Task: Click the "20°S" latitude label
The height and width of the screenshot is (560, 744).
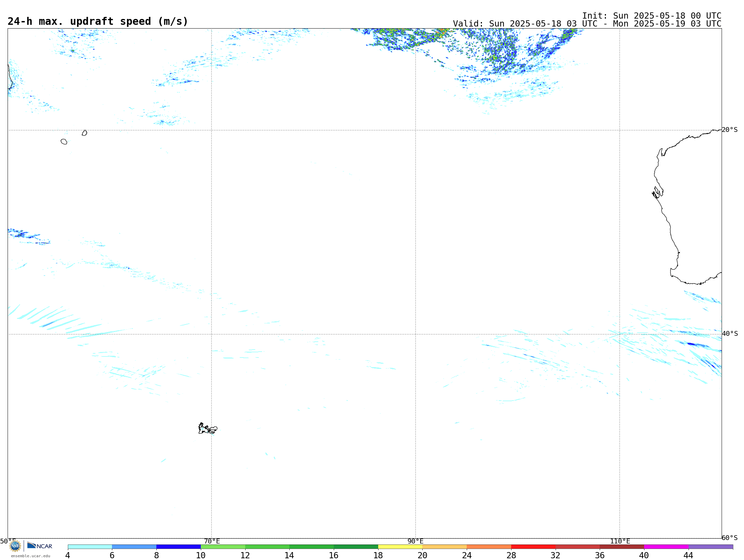Action: pos(730,130)
